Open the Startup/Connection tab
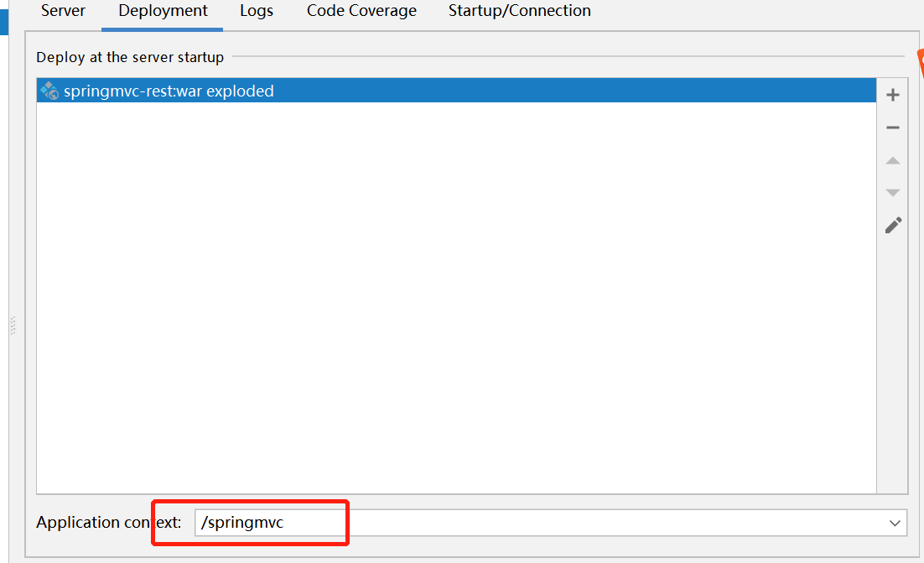Image resolution: width=924 pixels, height=563 pixels. coord(519,11)
